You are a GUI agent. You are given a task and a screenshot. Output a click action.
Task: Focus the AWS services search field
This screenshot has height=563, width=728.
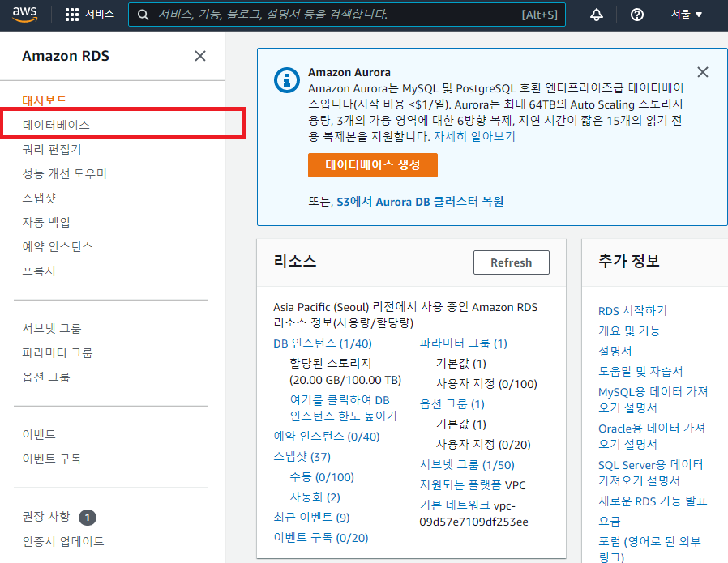click(347, 15)
